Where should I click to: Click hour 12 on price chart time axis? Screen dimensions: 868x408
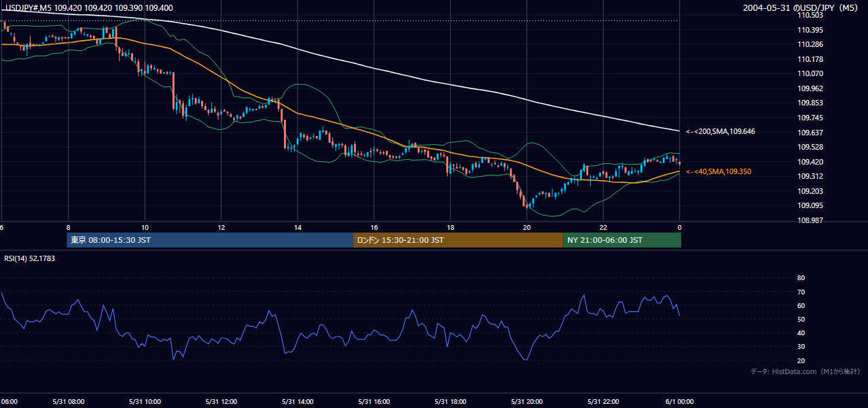tap(221, 227)
